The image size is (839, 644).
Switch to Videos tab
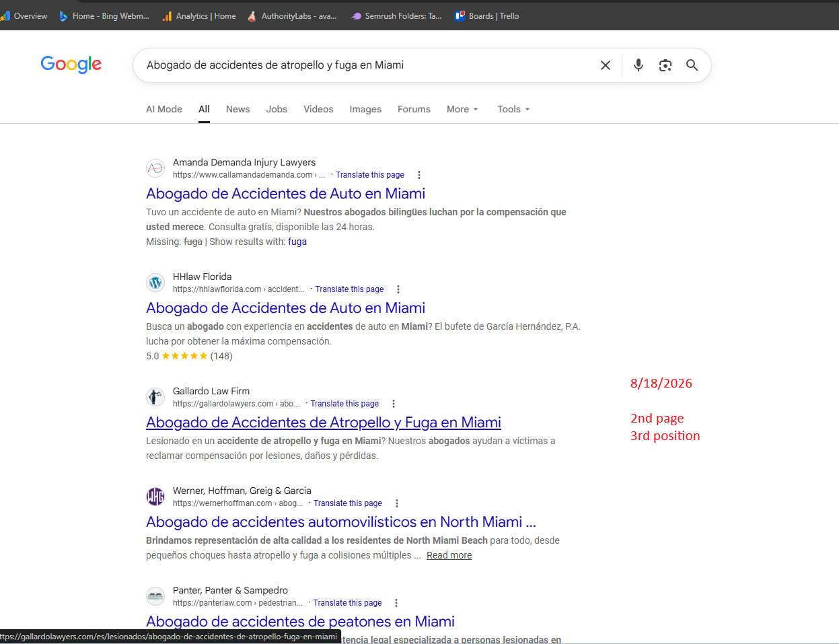tap(318, 109)
